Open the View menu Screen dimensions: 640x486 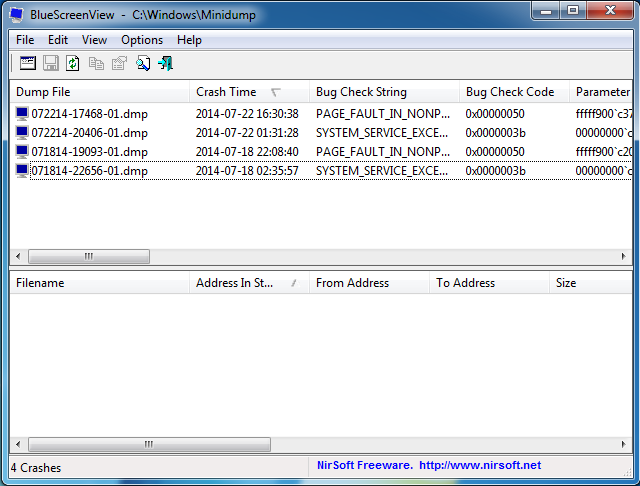(94, 40)
